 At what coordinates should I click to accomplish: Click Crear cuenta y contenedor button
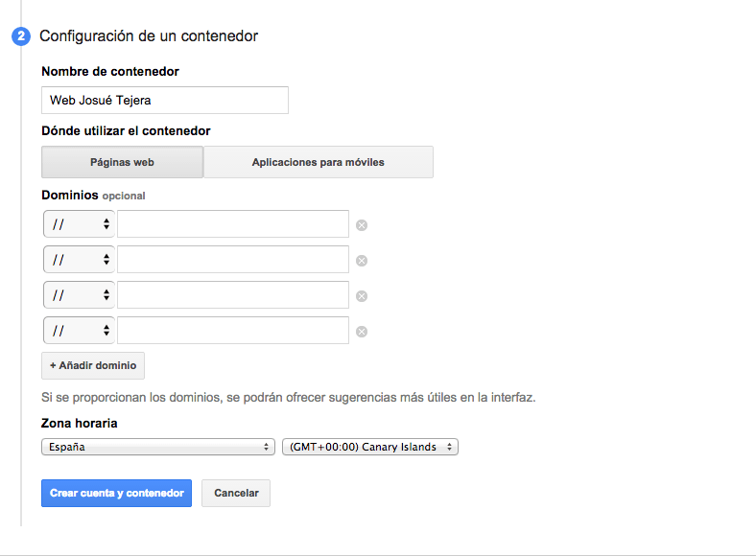point(116,493)
